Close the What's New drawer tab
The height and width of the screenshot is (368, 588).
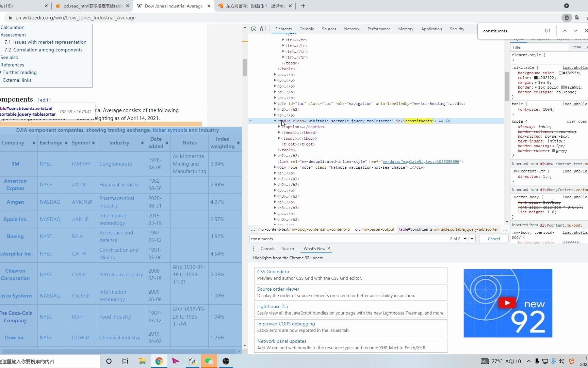329,248
